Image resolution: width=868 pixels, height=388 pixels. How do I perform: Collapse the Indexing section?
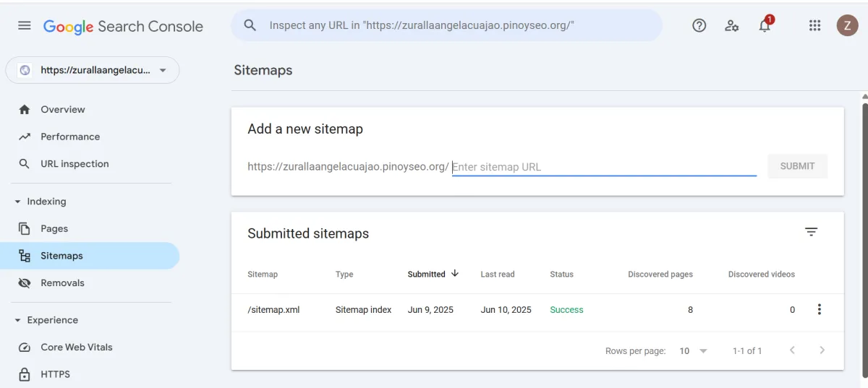pyautogui.click(x=17, y=202)
